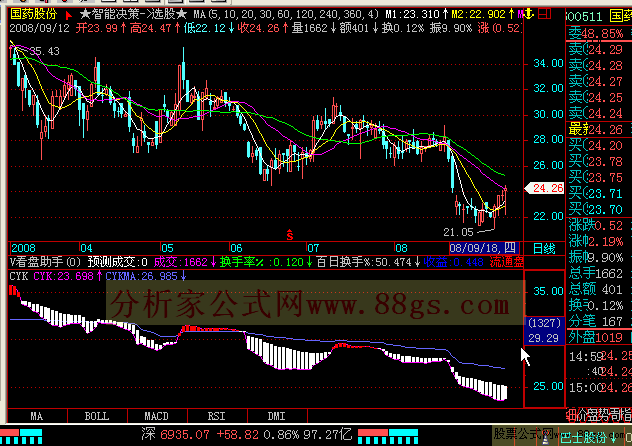Click the 国药股份 stock name label
632x446 pixels.
click(x=34, y=14)
